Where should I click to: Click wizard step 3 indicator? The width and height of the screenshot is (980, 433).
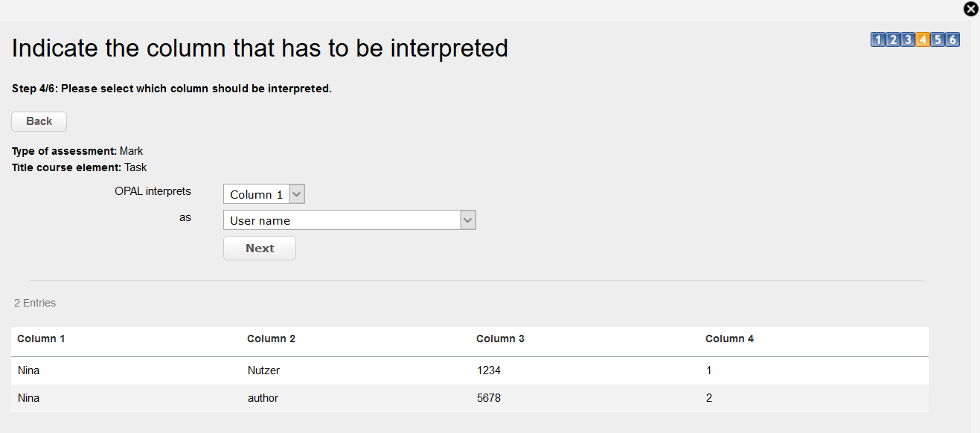point(908,40)
